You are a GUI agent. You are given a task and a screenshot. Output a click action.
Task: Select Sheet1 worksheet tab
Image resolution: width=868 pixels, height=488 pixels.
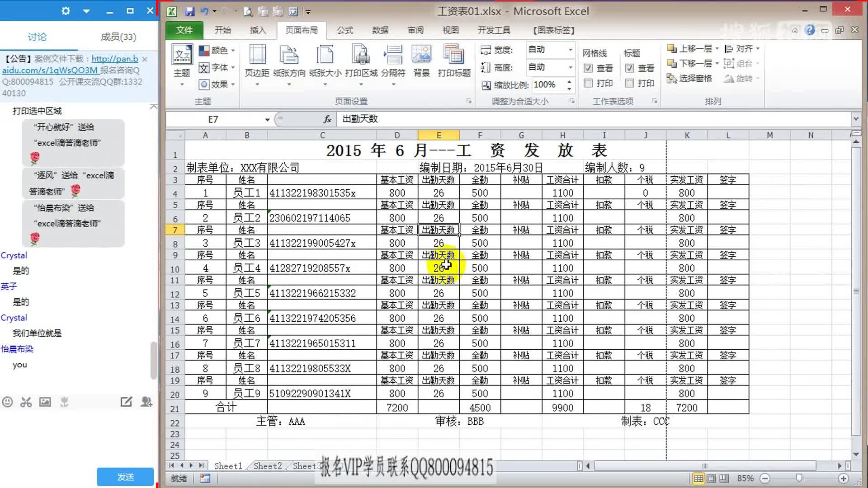click(x=228, y=466)
